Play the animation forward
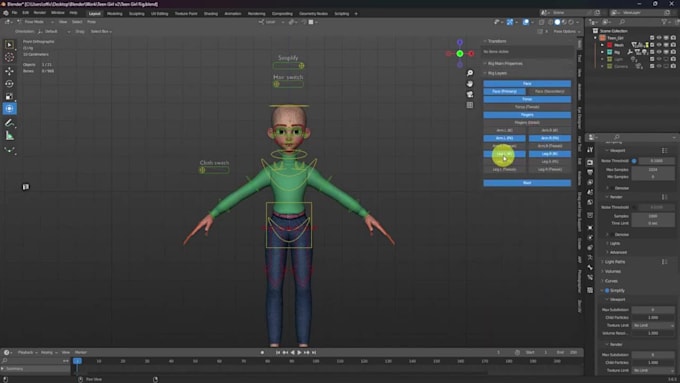Viewport: 680px width, 383px height. point(299,353)
